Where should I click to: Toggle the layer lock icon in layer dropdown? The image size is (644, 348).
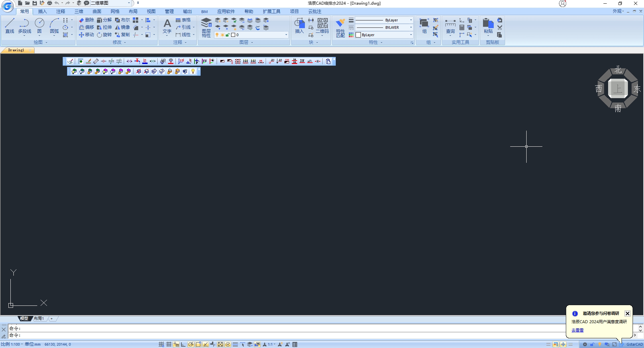[227, 35]
